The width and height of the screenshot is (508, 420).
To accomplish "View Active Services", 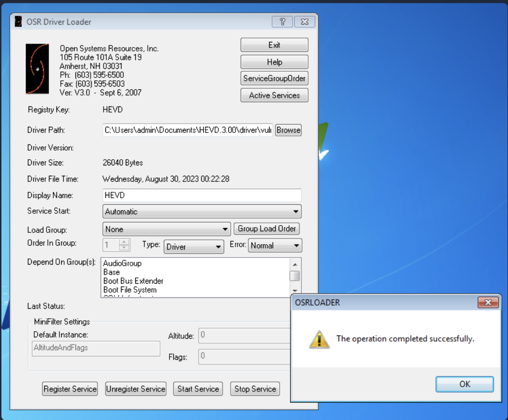I will point(274,95).
